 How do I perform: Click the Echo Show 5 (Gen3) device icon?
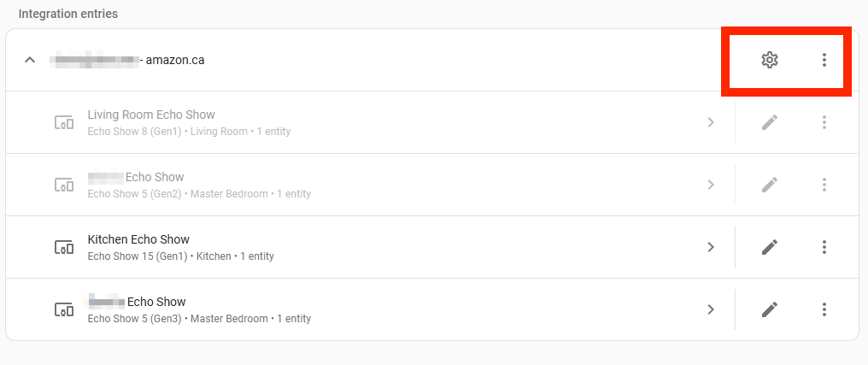click(64, 309)
